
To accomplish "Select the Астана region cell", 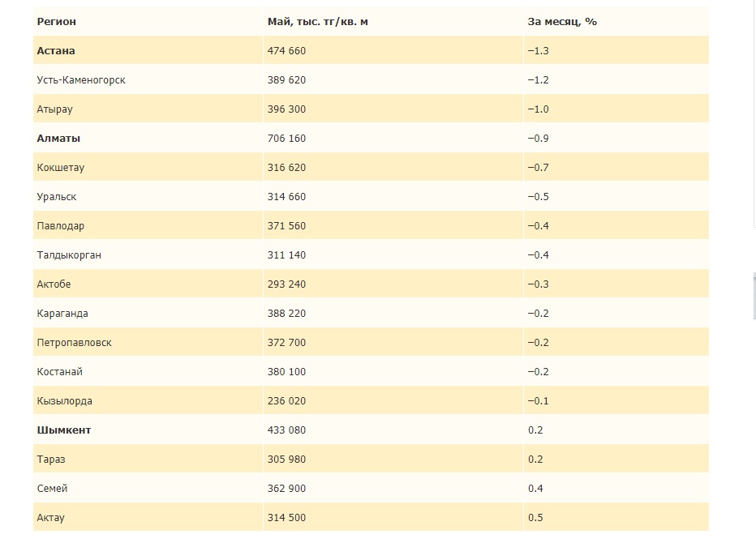I will (56, 50).
